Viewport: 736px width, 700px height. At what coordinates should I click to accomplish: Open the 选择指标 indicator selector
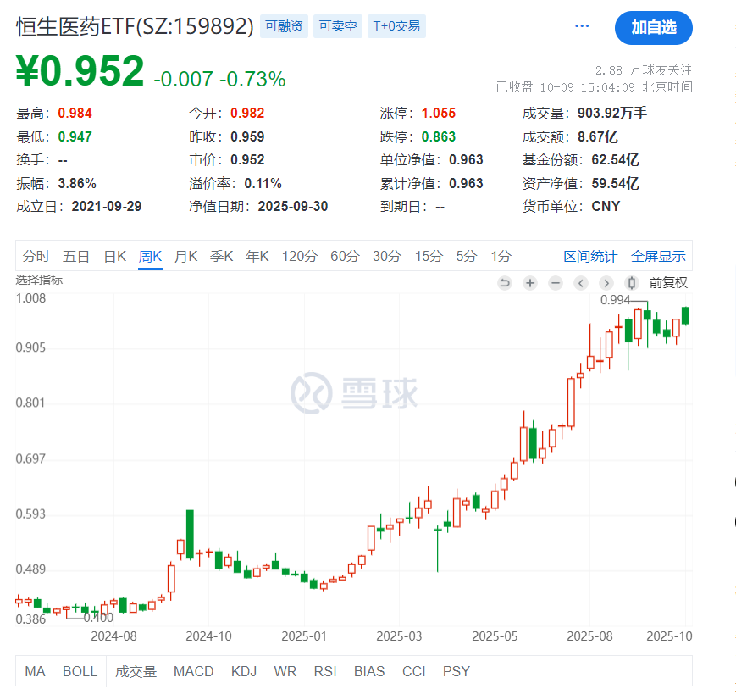39,280
